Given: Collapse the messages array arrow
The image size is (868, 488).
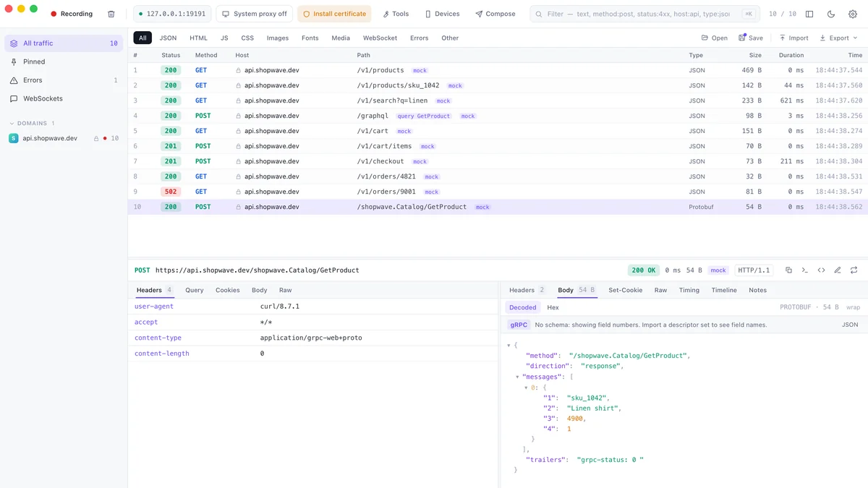Looking at the screenshot, I should pos(518,377).
